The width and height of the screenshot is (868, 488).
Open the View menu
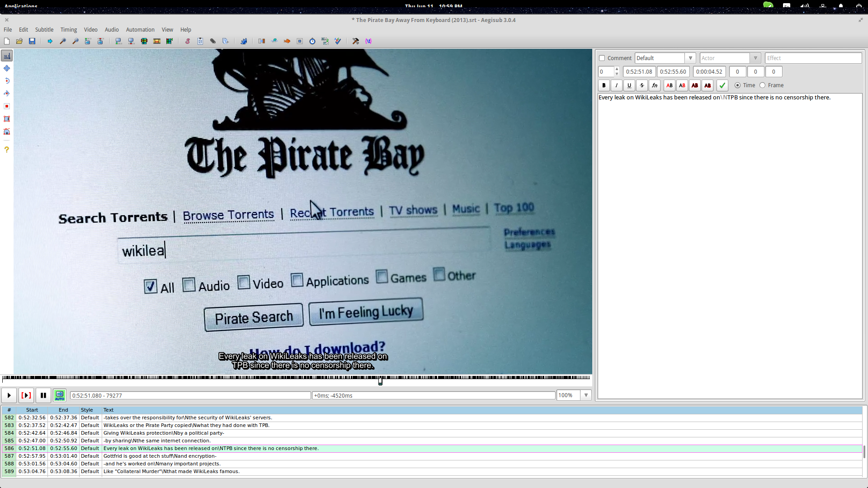coord(167,30)
